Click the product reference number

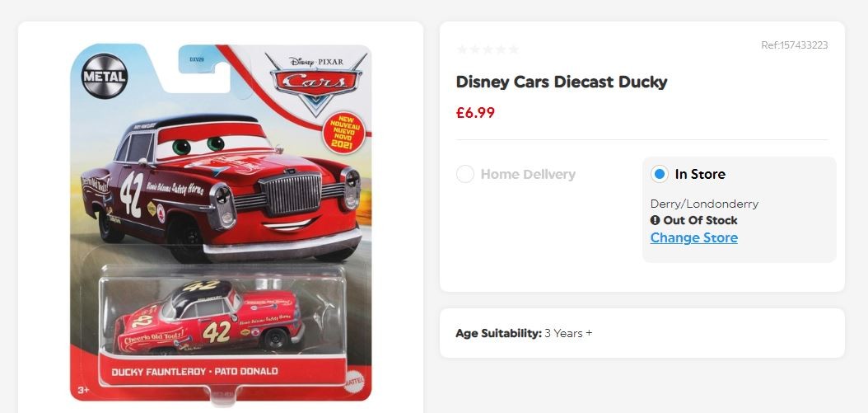click(795, 45)
